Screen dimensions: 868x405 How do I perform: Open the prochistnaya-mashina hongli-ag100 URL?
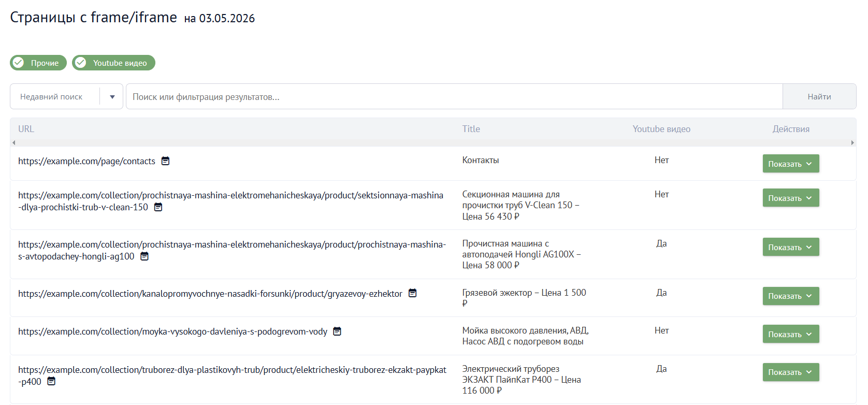tap(232, 250)
